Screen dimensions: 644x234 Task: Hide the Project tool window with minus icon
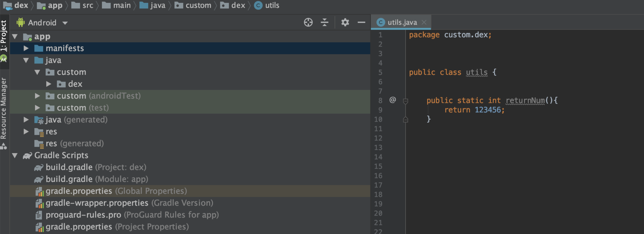point(361,22)
